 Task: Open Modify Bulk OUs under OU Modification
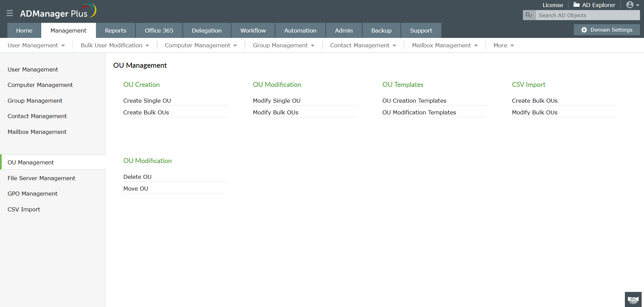click(275, 112)
